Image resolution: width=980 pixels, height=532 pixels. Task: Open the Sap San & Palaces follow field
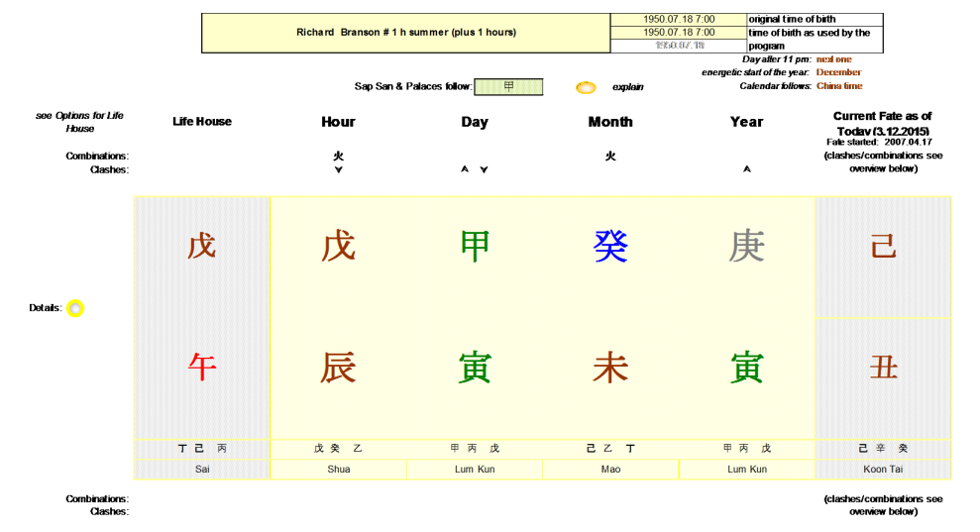pos(508,87)
